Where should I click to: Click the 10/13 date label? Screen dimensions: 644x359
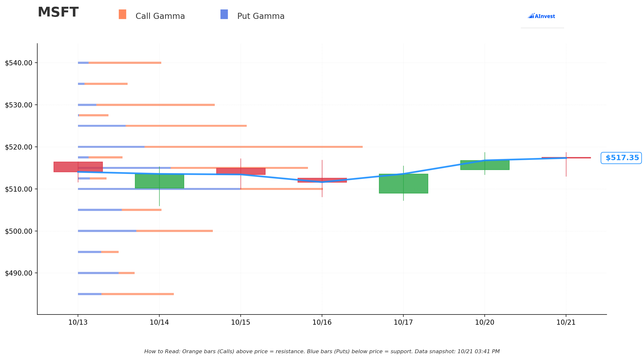tap(78, 322)
